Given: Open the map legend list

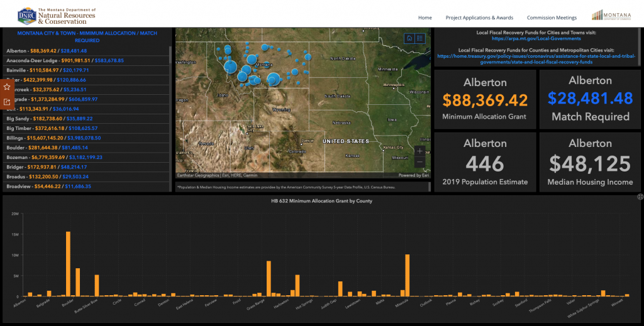Looking at the screenshot, I should [419, 38].
